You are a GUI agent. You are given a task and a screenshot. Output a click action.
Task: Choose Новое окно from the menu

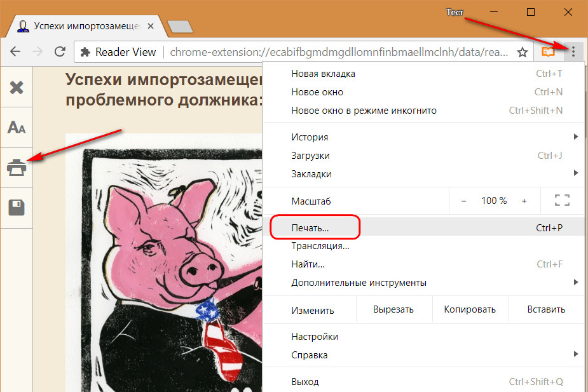[x=424, y=92]
